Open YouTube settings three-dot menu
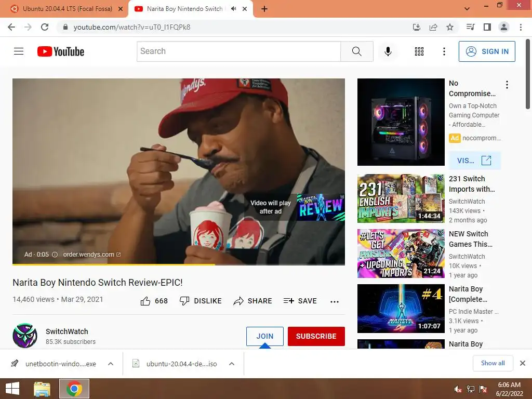 pyautogui.click(x=444, y=51)
